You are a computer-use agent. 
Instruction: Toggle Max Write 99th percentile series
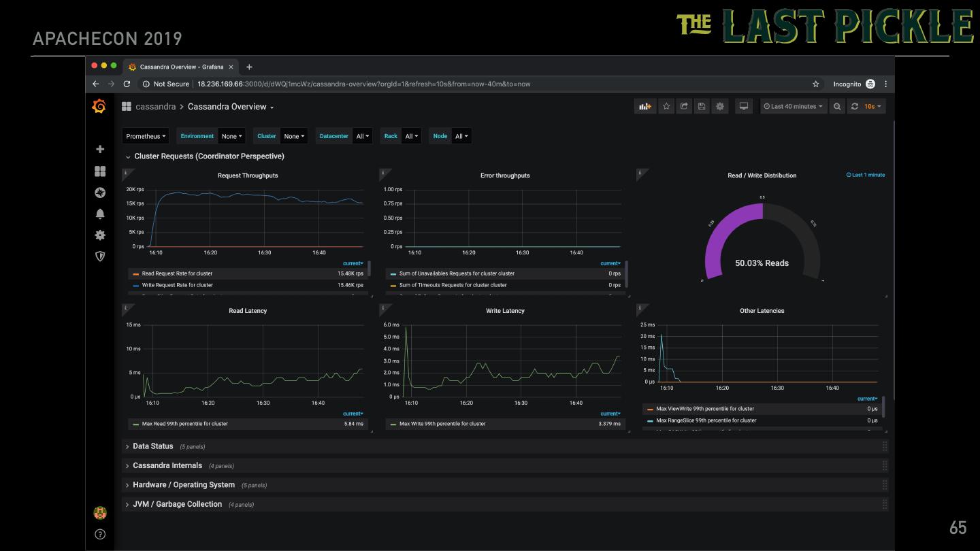pyautogui.click(x=442, y=424)
